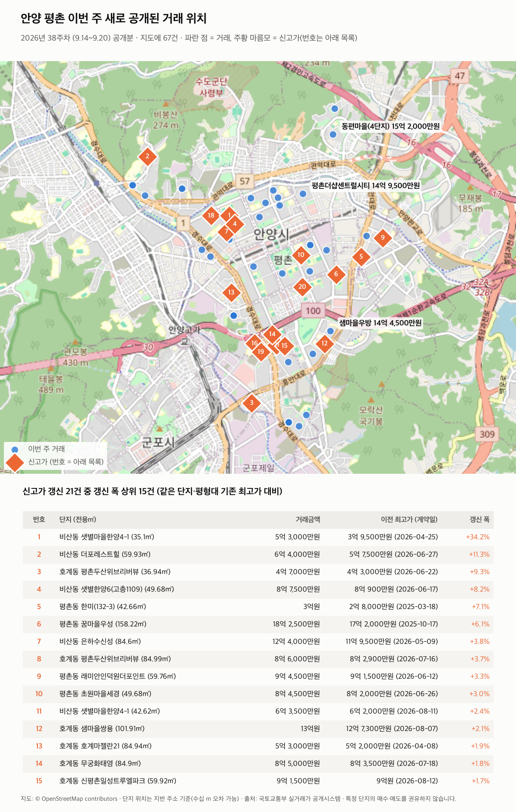Click the orange marker numbered 19

click(x=261, y=352)
